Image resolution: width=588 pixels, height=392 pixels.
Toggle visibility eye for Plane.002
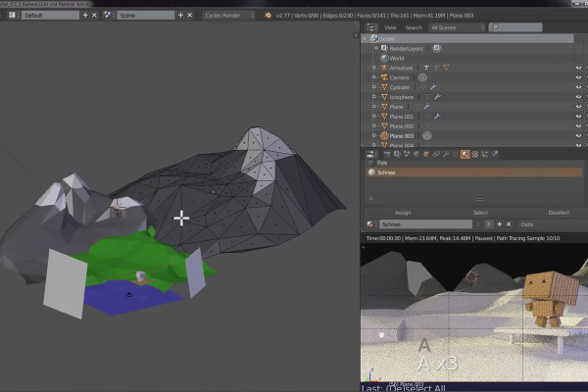click(x=578, y=126)
